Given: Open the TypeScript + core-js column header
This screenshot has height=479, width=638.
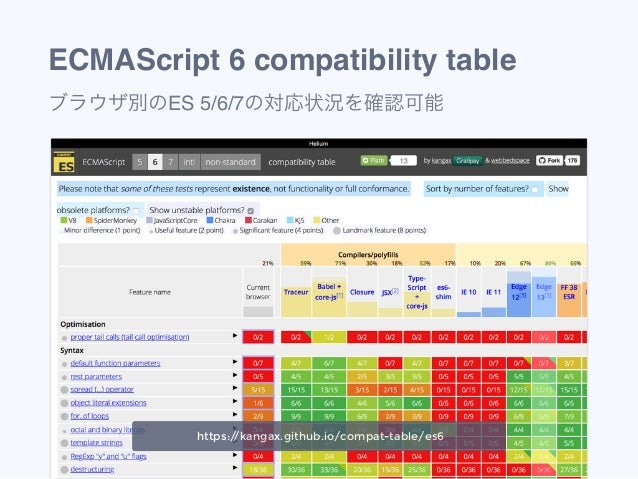Looking at the screenshot, I should click(x=417, y=292).
